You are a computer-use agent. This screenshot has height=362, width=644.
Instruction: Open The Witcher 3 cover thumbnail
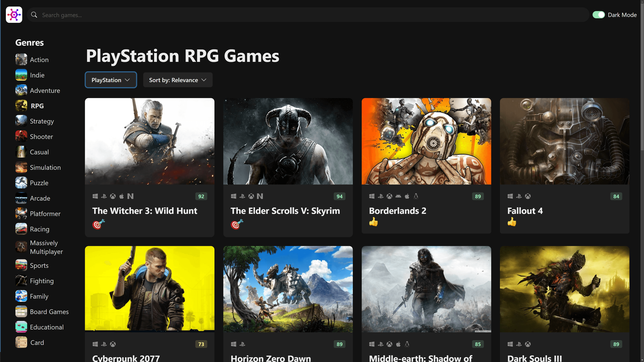pyautogui.click(x=149, y=141)
